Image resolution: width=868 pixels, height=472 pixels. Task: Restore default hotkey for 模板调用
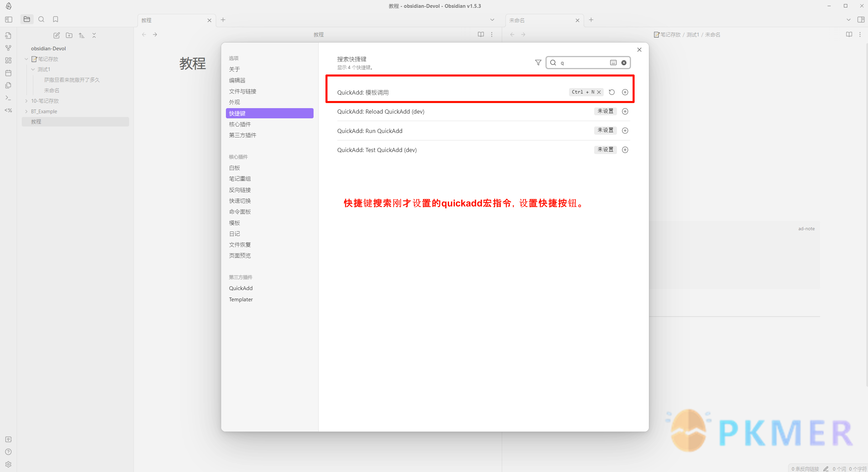[x=612, y=92]
